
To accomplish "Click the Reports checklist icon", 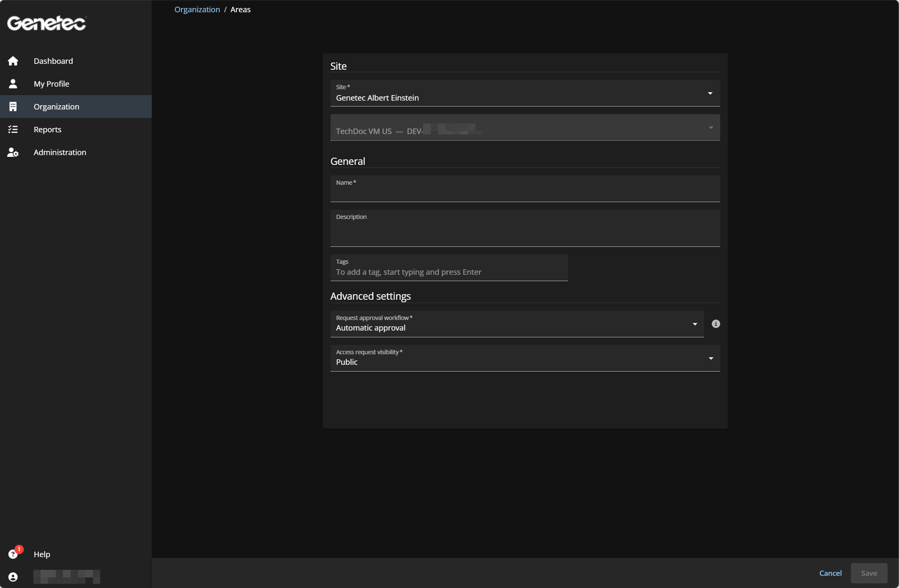I will (13, 129).
